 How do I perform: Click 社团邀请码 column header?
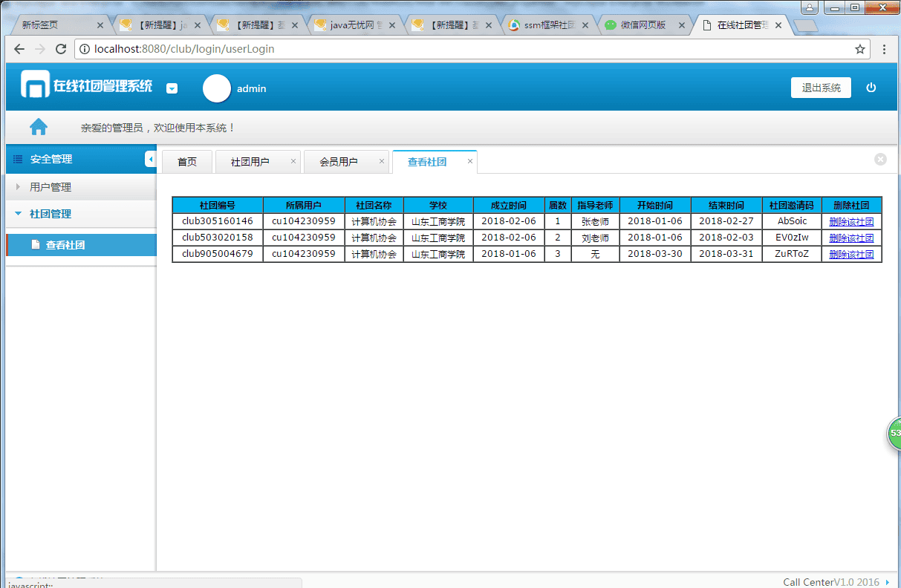click(792, 205)
